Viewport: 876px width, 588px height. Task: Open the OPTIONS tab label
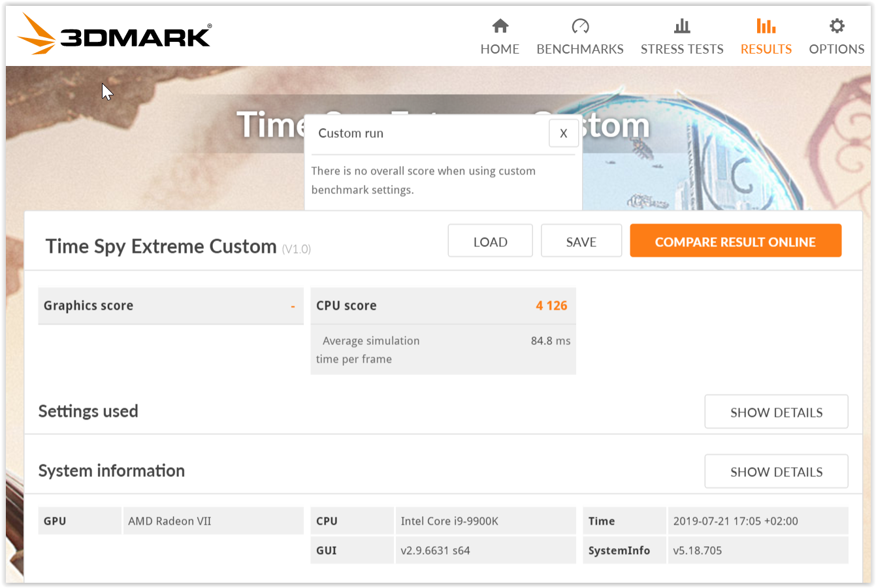(837, 49)
